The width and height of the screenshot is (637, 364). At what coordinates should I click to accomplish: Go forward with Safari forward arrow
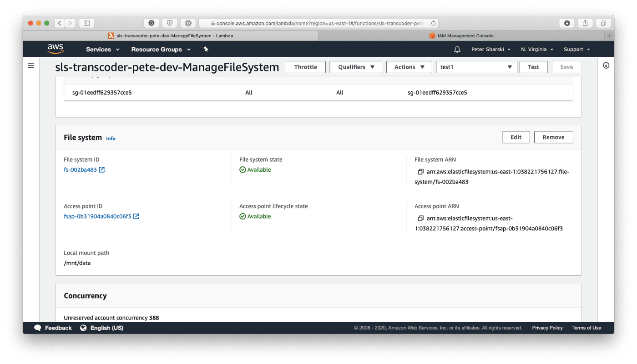coord(71,23)
